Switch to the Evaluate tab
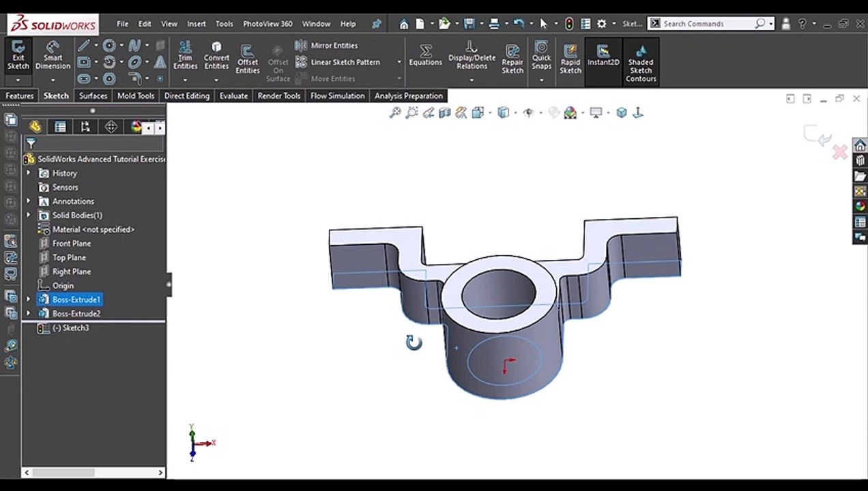The width and height of the screenshot is (868, 491). (233, 96)
